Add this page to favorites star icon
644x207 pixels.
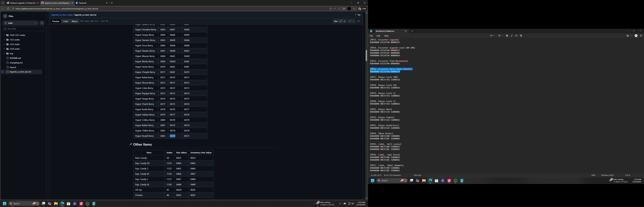click(x=339, y=8)
